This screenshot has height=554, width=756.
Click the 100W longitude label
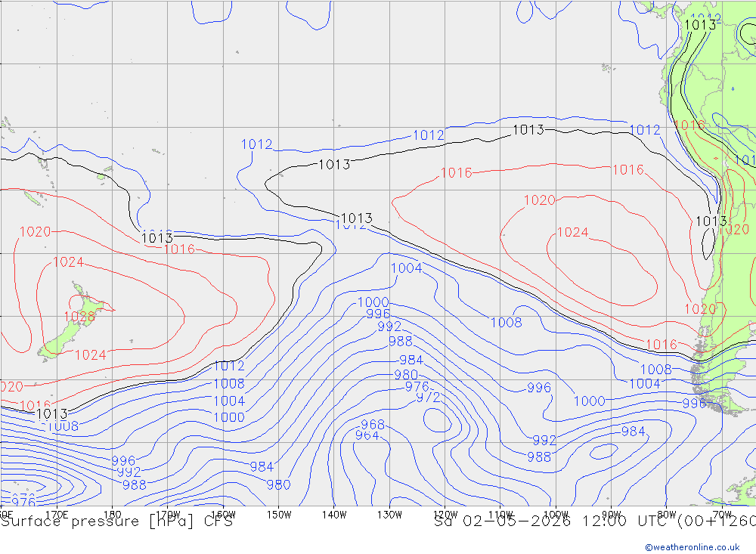[556, 515]
